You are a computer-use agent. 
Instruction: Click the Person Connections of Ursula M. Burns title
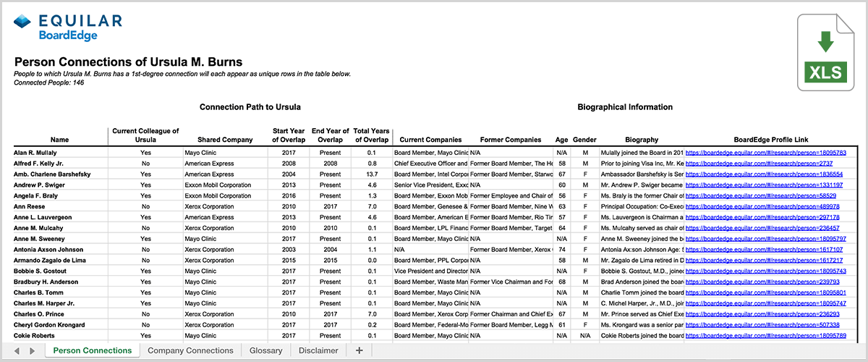tap(128, 62)
